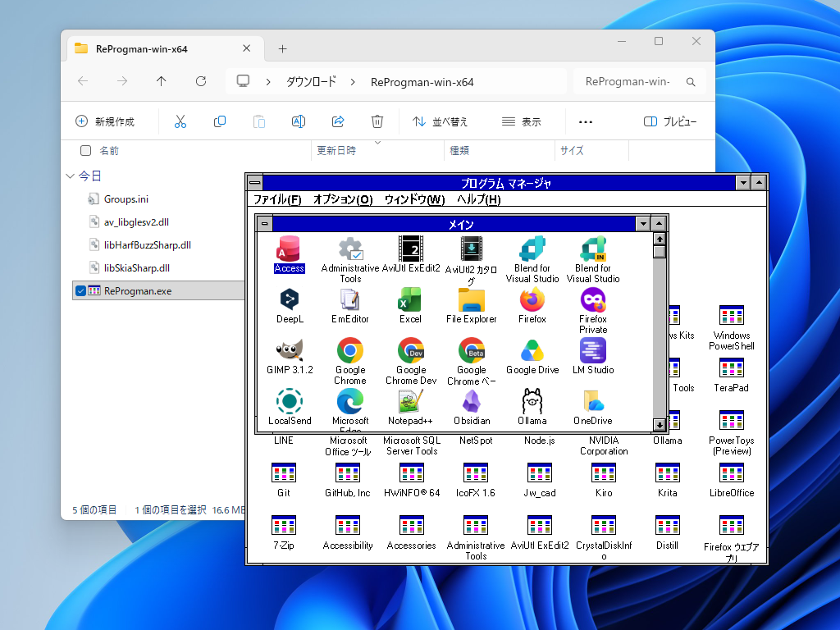Open the メイン window control-menu box
The width and height of the screenshot is (840, 630).
(265, 223)
